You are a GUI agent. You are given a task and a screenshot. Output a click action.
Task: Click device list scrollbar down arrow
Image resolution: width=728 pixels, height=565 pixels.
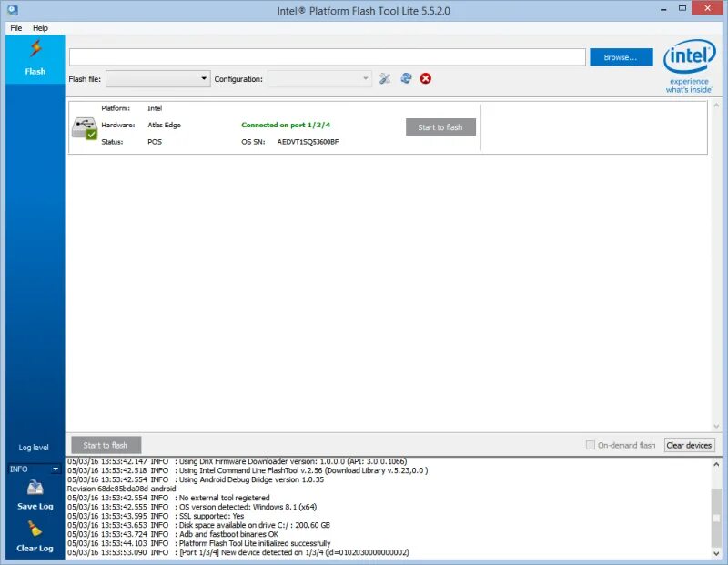[x=716, y=426]
